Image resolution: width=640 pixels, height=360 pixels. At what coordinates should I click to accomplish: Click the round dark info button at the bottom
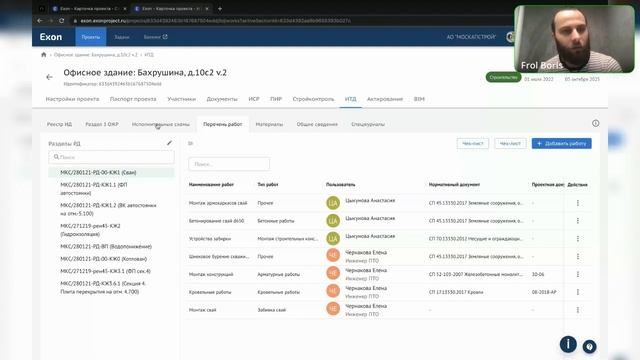(x=568, y=344)
